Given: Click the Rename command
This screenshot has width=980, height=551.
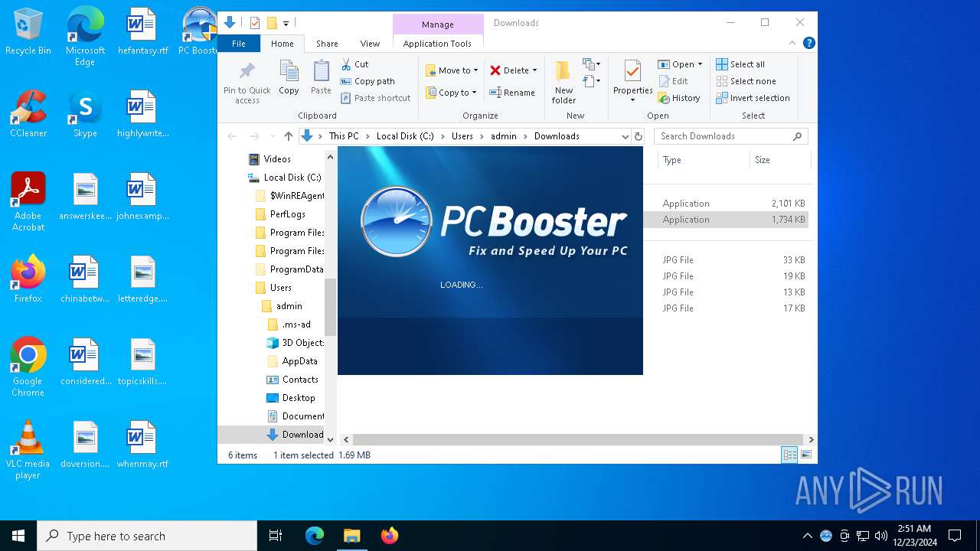Looking at the screenshot, I should pos(512,93).
